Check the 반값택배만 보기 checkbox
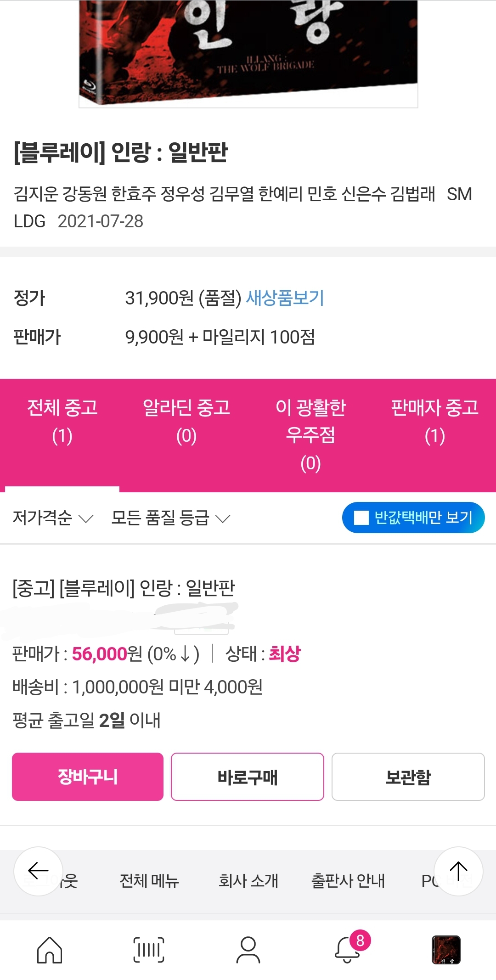 click(361, 518)
